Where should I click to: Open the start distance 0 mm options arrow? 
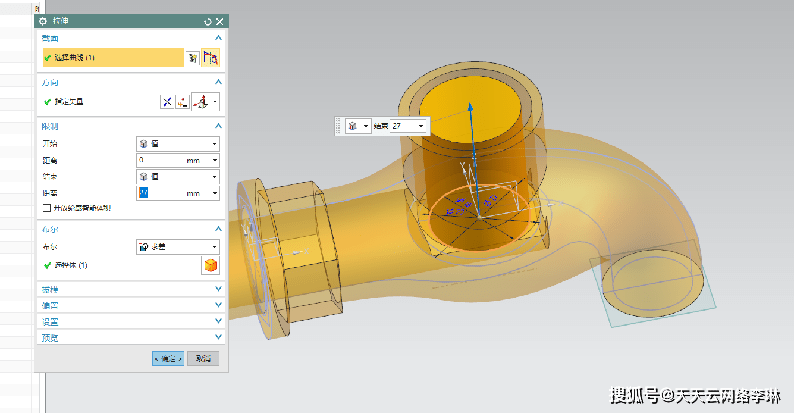point(215,160)
